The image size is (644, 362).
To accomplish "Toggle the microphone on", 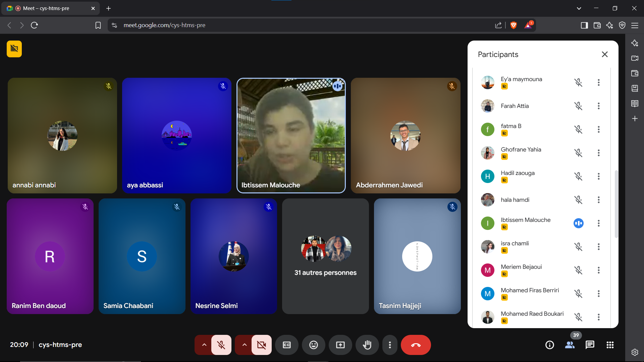I will (221, 345).
